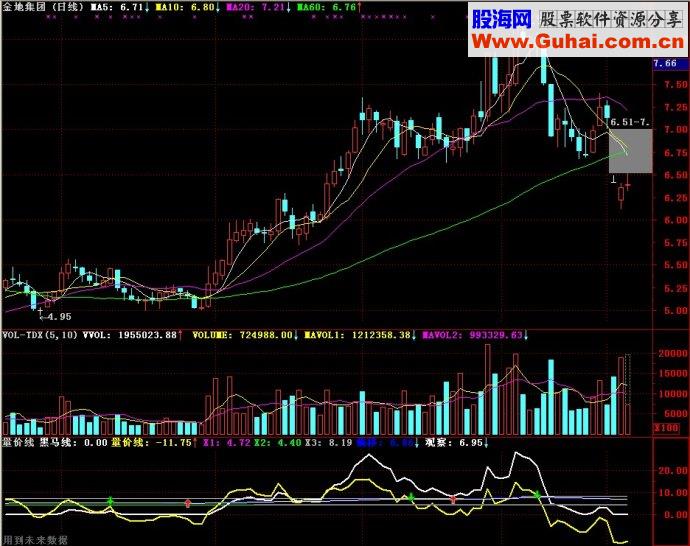Click the 用到未来数据 notice text
The image size is (690, 546).
(35, 540)
